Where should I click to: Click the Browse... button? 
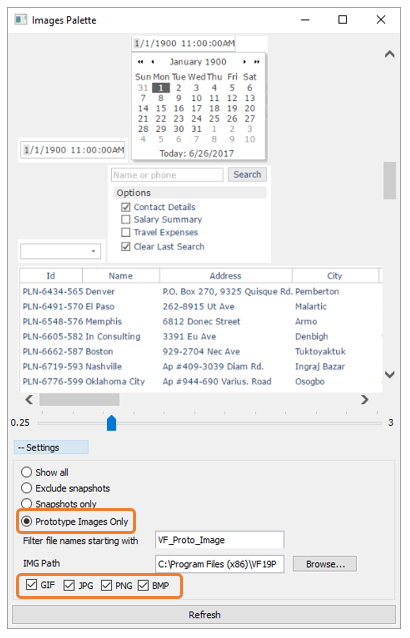pyautogui.click(x=325, y=564)
